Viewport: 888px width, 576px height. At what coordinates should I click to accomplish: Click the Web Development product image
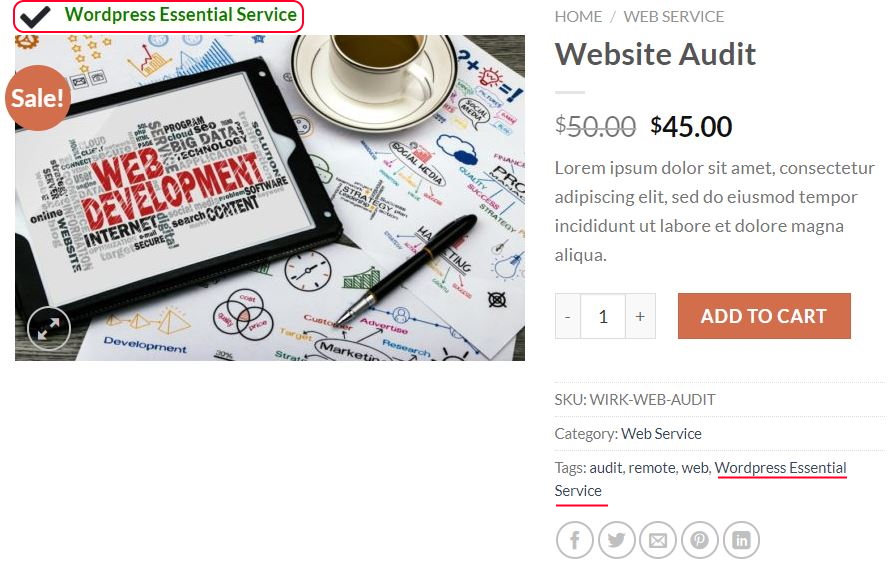click(x=270, y=198)
